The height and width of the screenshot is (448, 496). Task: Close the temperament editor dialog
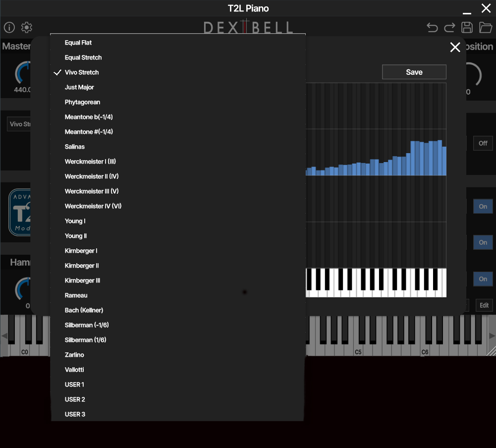(455, 47)
